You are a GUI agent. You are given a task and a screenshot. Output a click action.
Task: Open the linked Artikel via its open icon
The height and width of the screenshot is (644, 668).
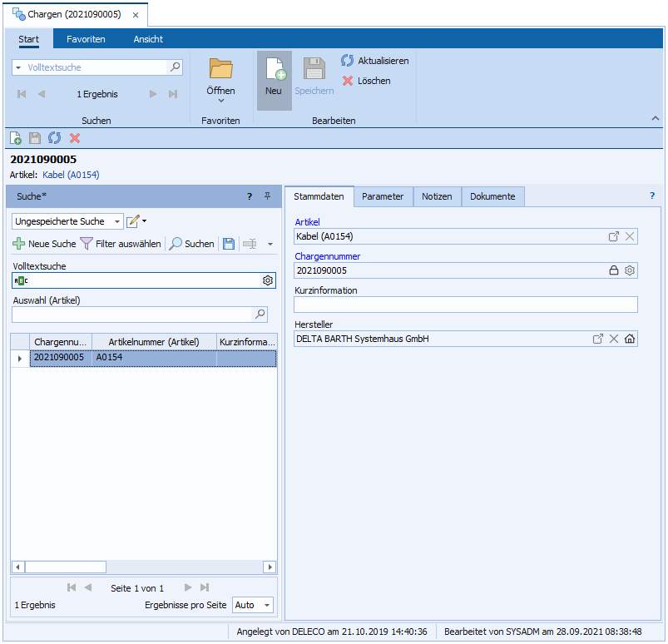pyautogui.click(x=614, y=236)
